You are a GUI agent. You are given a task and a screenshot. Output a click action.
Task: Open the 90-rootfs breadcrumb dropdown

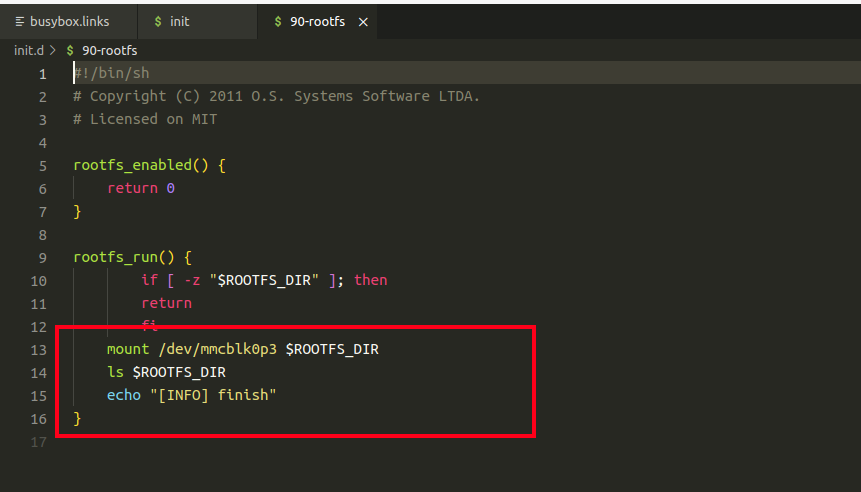coord(109,50)
